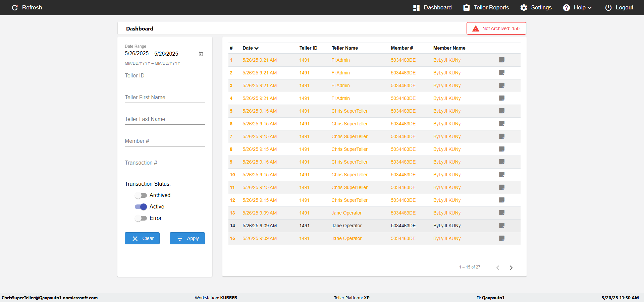
Task: Open the calendar picker for Date Range
Action: [x=201, y=54]
